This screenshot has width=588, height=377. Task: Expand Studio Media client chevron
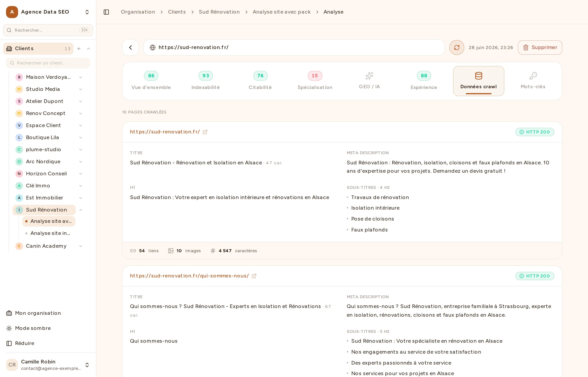[x=80, y=89]
